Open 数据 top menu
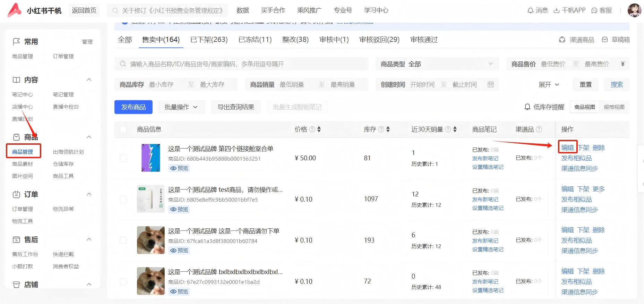644x304 pixels. [x=243, y=10]
